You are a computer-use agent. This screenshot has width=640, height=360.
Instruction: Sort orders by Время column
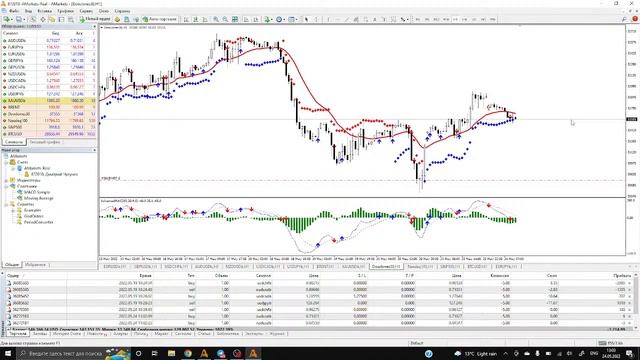pos(145,276)
